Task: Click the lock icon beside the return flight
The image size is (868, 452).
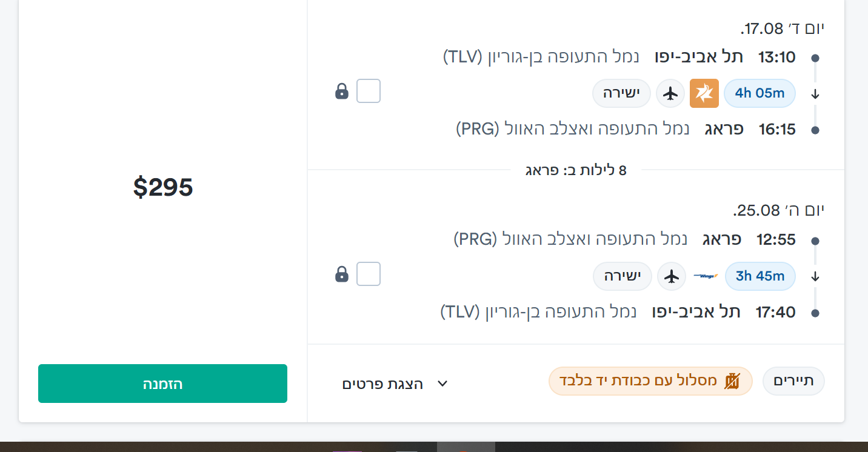Action: click(342, 274)
